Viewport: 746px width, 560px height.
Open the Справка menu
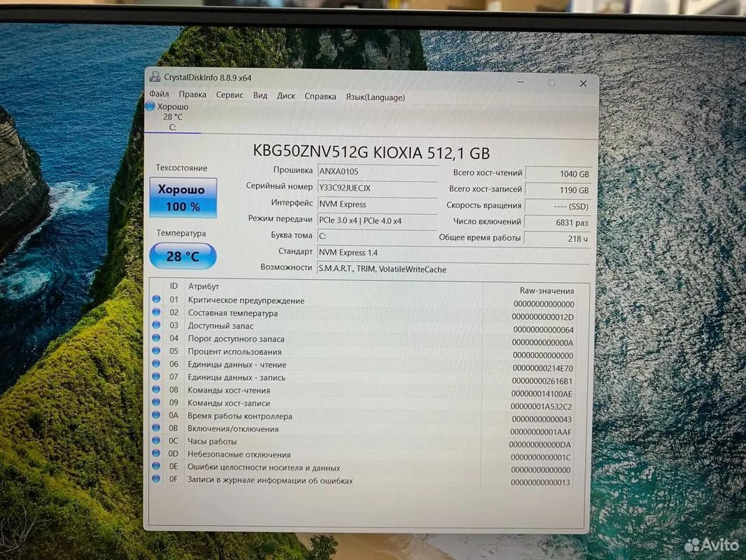321,96
